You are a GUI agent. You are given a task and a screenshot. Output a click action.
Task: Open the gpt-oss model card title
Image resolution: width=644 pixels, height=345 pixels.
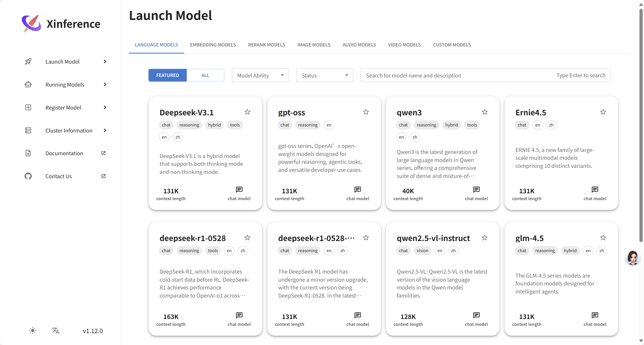pos(292,113)
